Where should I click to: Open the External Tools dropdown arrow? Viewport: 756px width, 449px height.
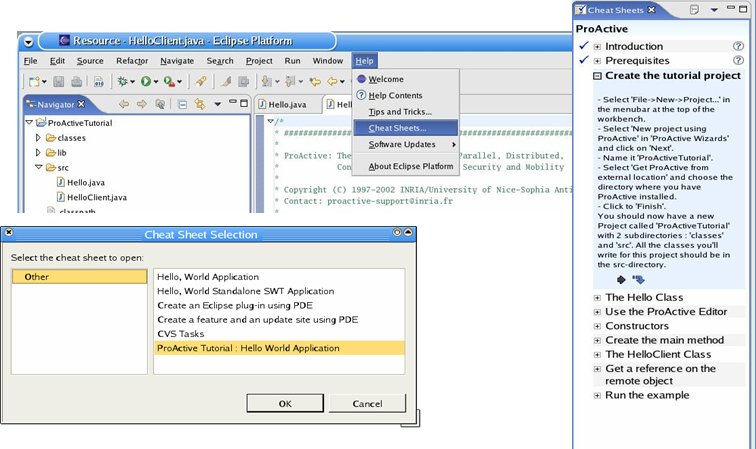click(x=179, y=82)
